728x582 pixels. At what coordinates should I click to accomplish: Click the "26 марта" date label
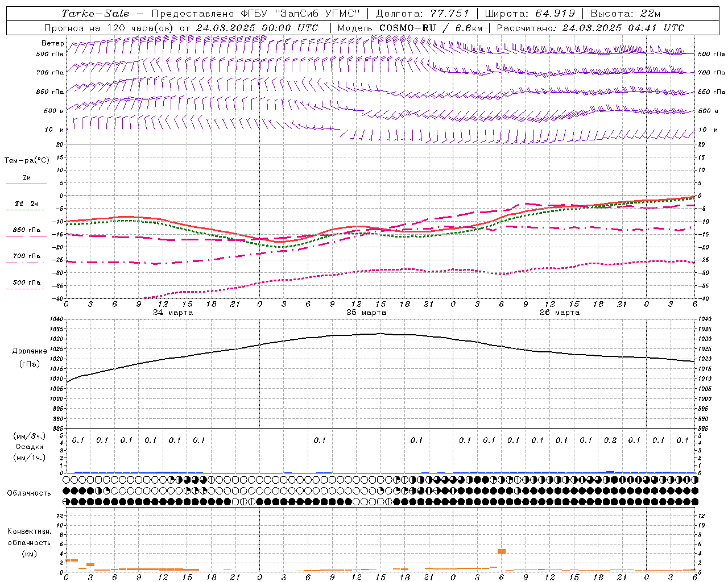click(x=560, y=313)
